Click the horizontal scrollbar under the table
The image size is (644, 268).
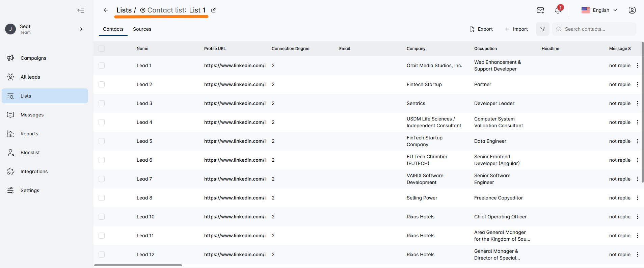(x=138, y=265)
